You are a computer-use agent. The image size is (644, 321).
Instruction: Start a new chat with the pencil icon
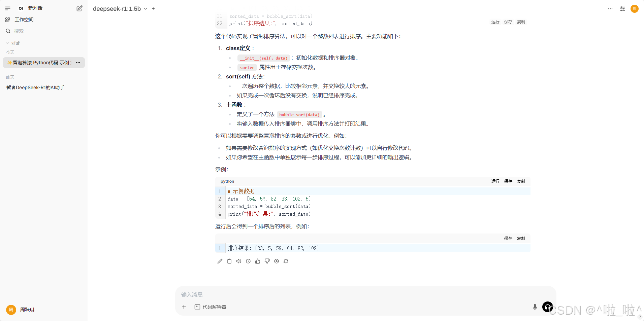tap(79, 8)
